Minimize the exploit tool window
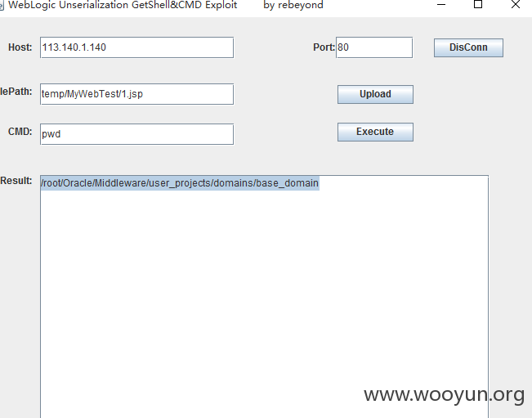 pyautogui.click(x=441, y=5)
